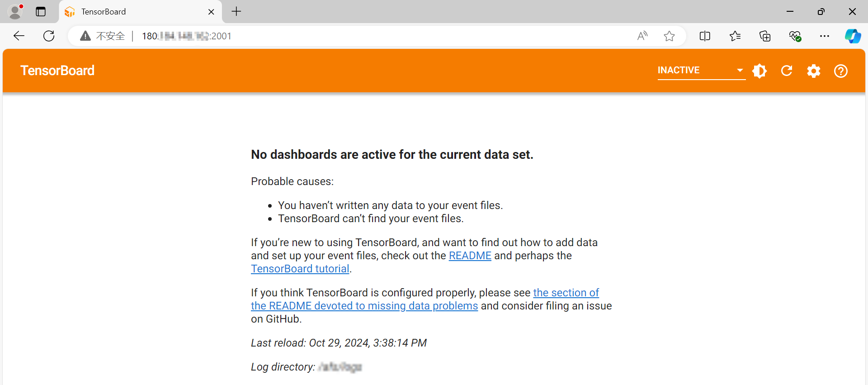Open the browser settings and more menu
Screen dimensions: 868x385
click(x=825, y=36)
